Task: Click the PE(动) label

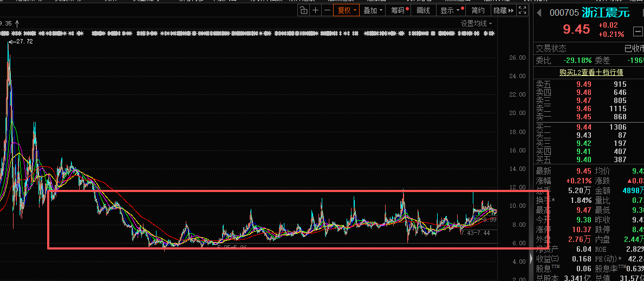Action: click(607, 259)
